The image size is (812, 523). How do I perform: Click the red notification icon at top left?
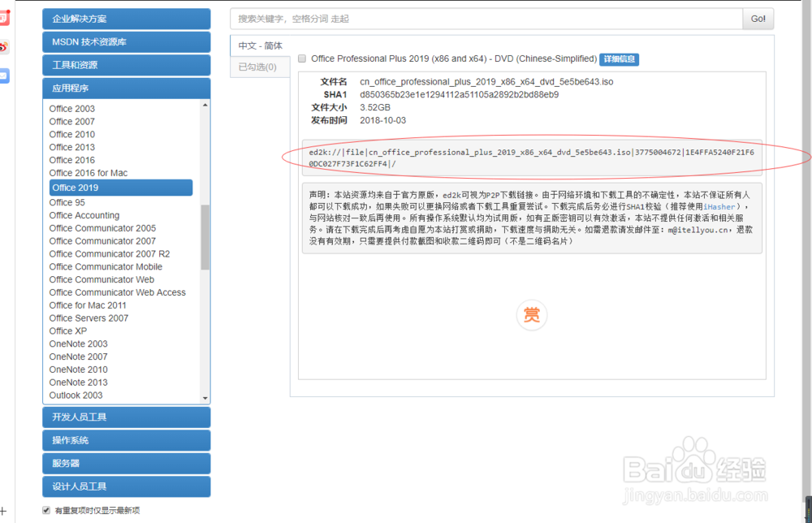(x=4, y=18)
